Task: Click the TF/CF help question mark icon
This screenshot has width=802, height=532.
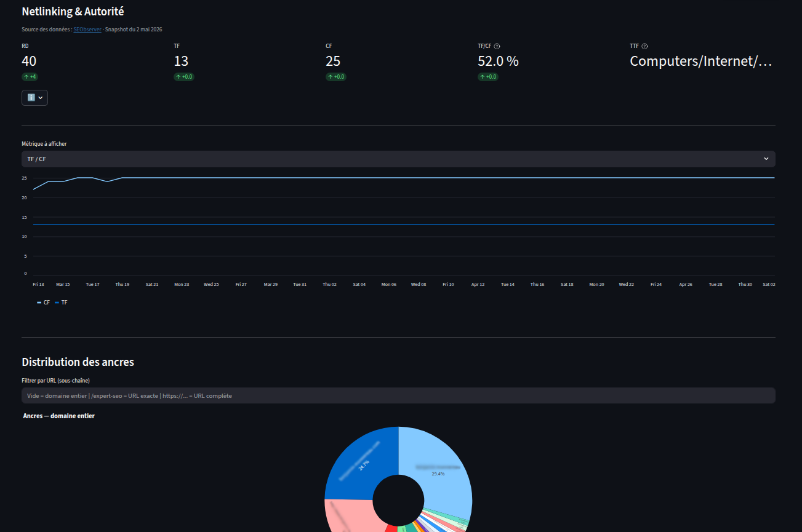Action: tap(497, 46)
